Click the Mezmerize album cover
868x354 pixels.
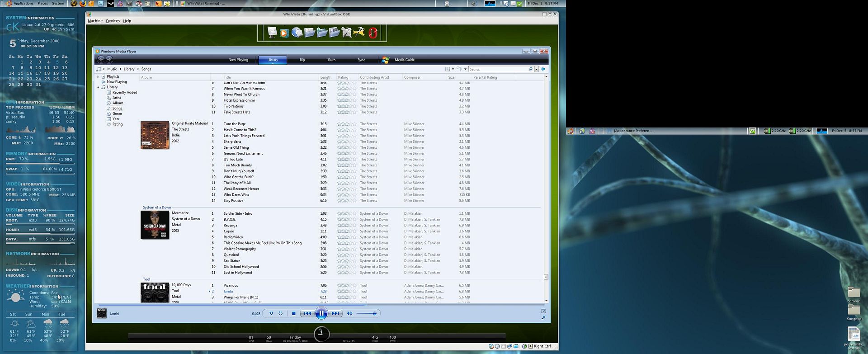[155, 224]
